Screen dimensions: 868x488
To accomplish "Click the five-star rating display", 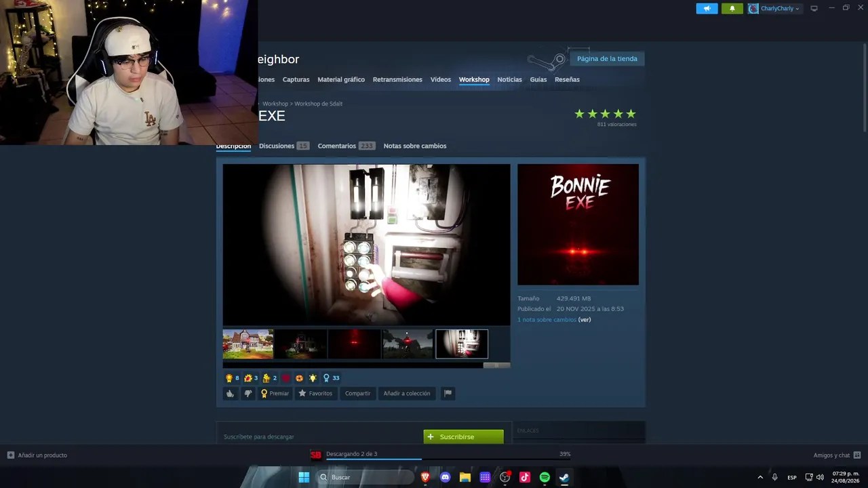I will [605, 114].
